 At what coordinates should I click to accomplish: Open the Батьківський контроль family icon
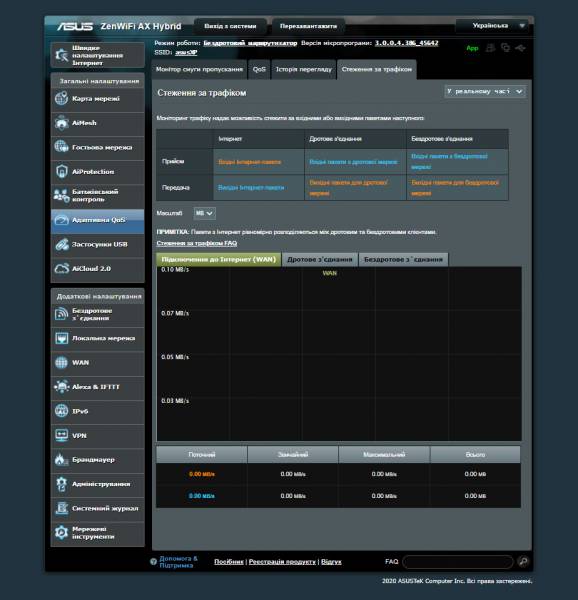pyautogui.click(x=61, y=196)
